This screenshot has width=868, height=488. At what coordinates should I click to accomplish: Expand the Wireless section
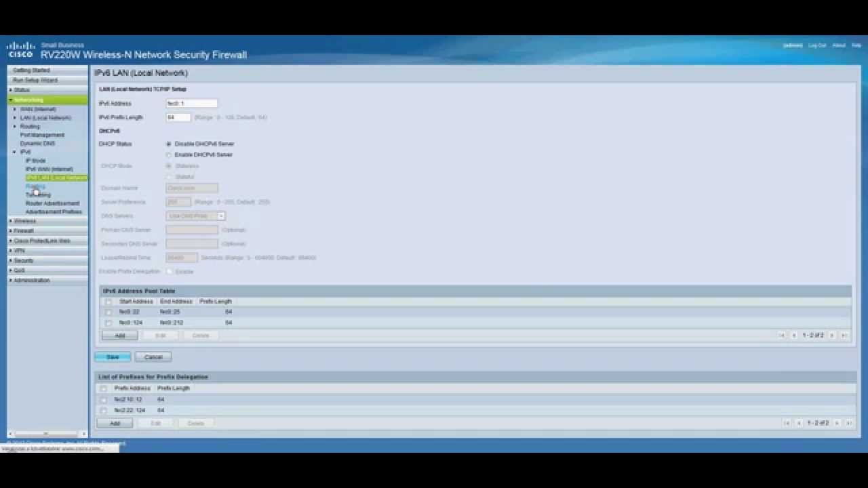click(x=11, y=221)
